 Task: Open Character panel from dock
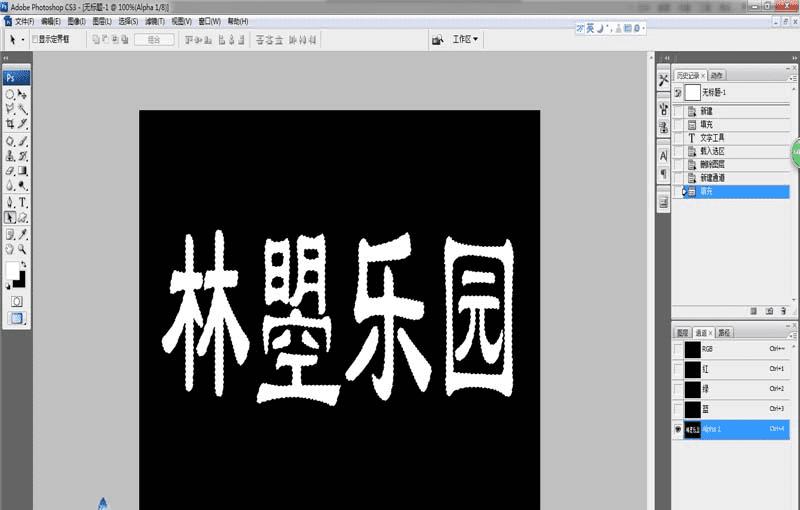663,156
